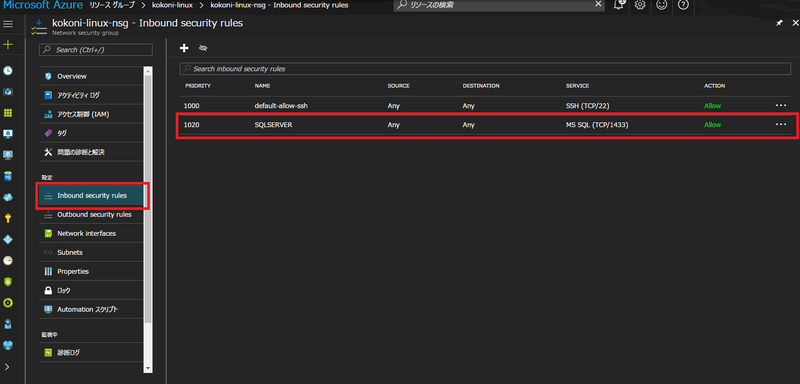
Task: Click the feedback smiley icon
Action: [x=662, y=5]
